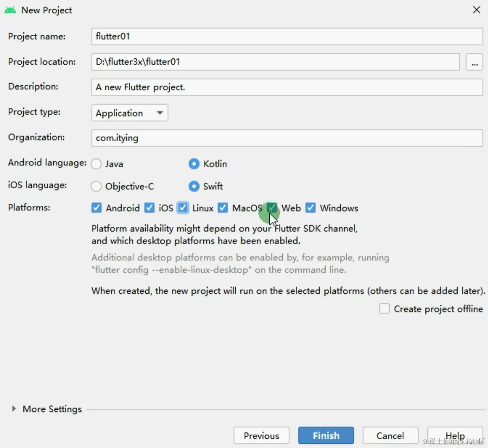Toggle the Android platform checkbox
The width and height of the screenshot is (488, 448).
coord(96,208)
